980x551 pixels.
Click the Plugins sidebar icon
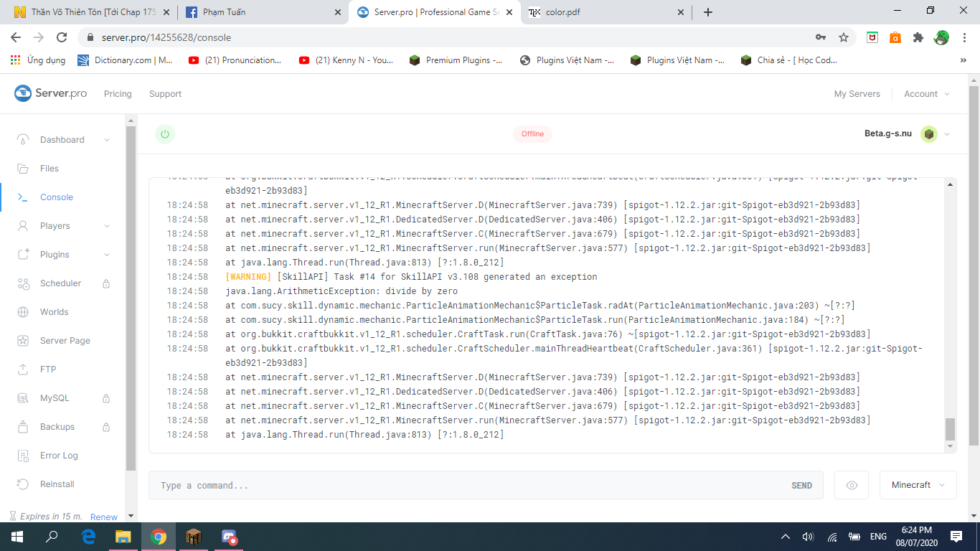(23, 255)
